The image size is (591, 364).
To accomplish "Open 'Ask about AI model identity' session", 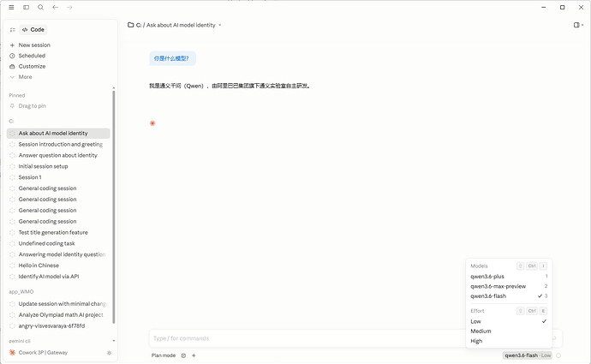I will click(x=58, y=134).
